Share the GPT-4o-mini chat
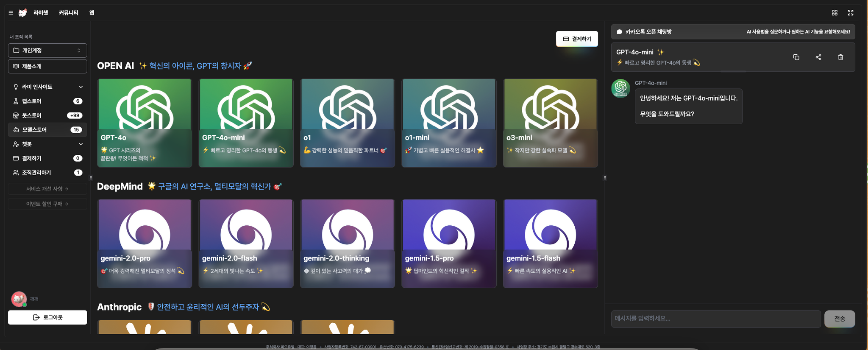This screenshot has height=350, width=868. [x=818, y=57]
